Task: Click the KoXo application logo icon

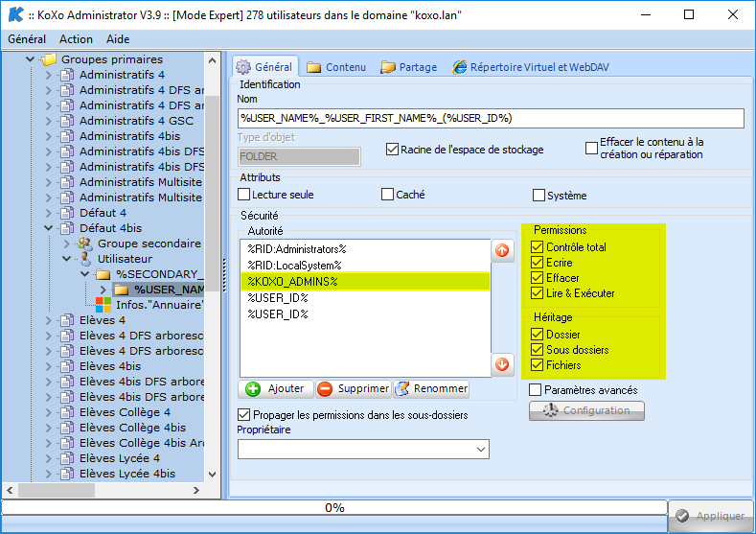Action: click(x=16, y=14)
